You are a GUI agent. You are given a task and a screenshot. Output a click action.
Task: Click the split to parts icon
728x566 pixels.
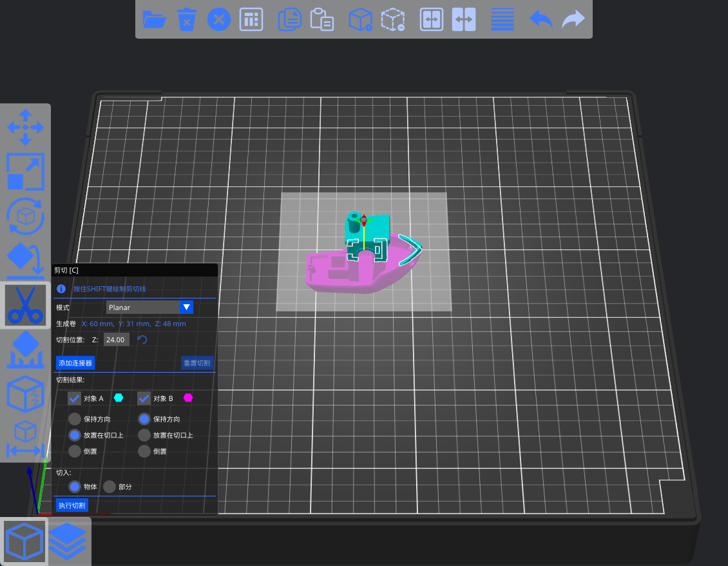(464, 19)
